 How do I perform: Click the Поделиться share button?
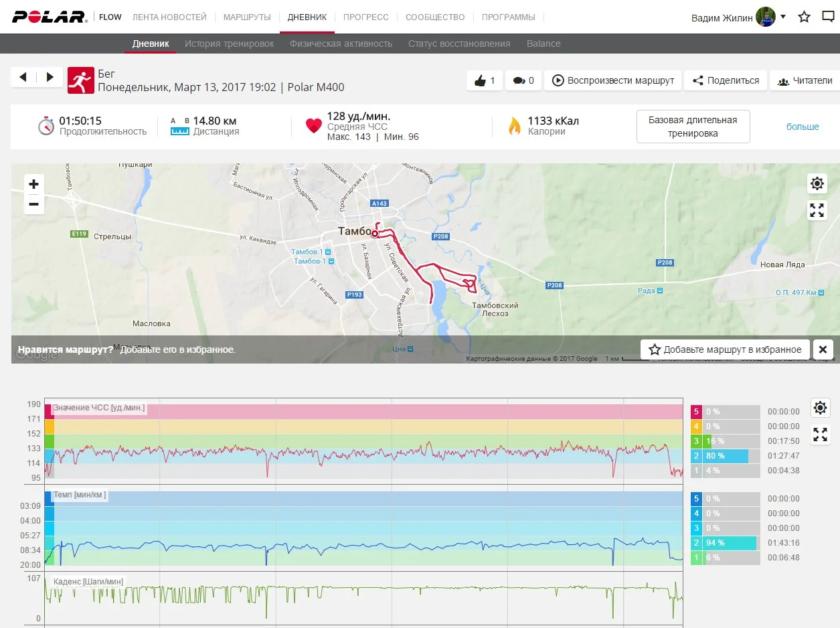(x=726, y=80)
